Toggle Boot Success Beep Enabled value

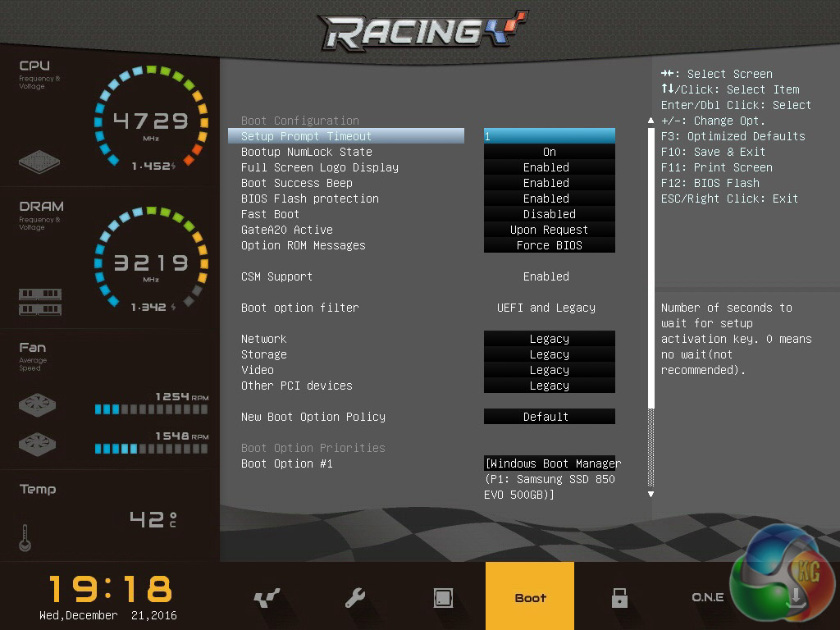pyautogui.click(x=549, y=183)
